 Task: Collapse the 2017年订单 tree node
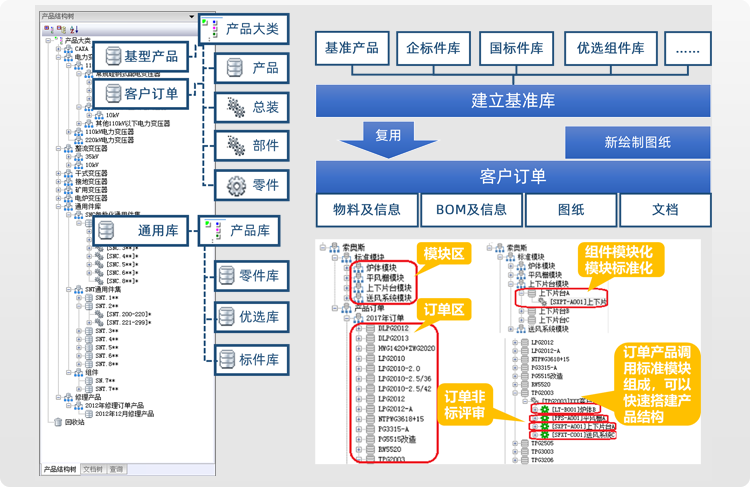347,317
